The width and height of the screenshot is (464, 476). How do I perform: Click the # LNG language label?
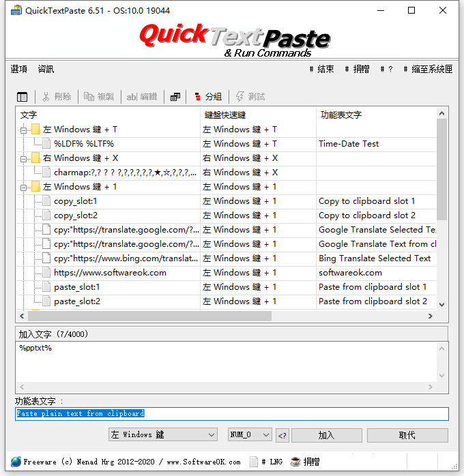click(272, 462)
